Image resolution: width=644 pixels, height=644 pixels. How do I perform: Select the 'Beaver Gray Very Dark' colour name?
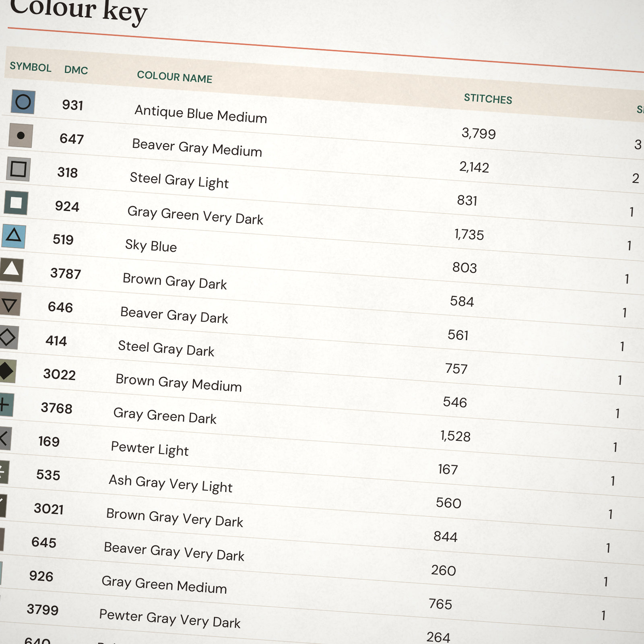[x=174, y=552]
